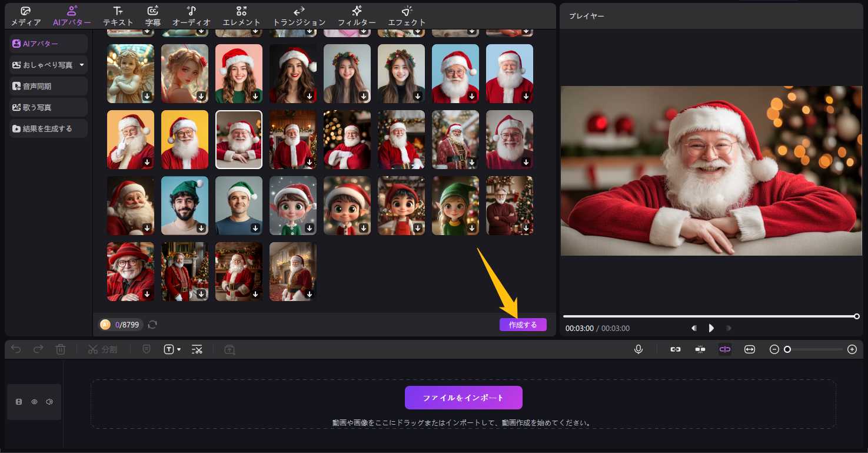Image resolution: width=868 pixels, height=453 pixels.
Task: Toggle the purple highlighted snapping icon
Action: pyautogui.click(x=724, y=349)
